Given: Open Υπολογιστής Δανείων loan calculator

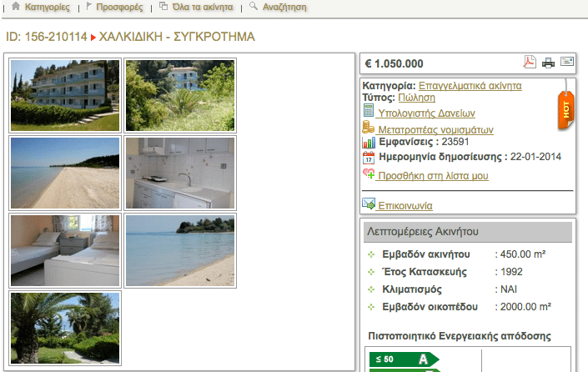Looking at the screenshot, I should 426,113.
